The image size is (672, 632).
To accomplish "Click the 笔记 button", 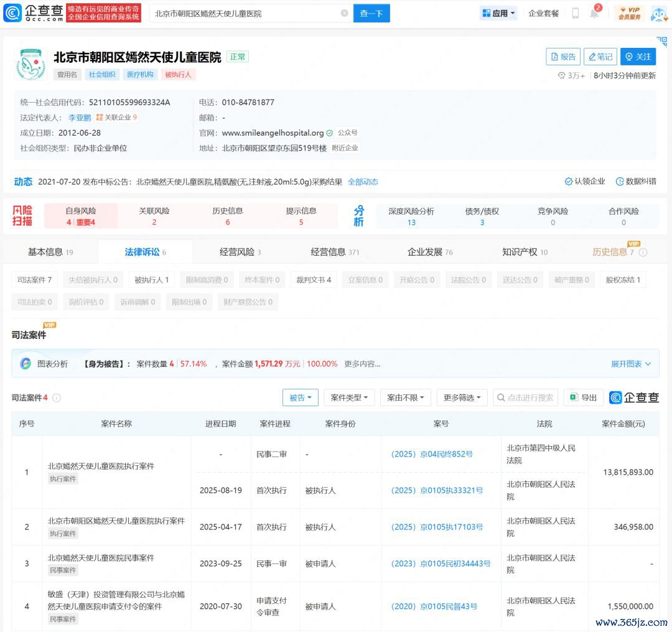I will tap(600, 57).
